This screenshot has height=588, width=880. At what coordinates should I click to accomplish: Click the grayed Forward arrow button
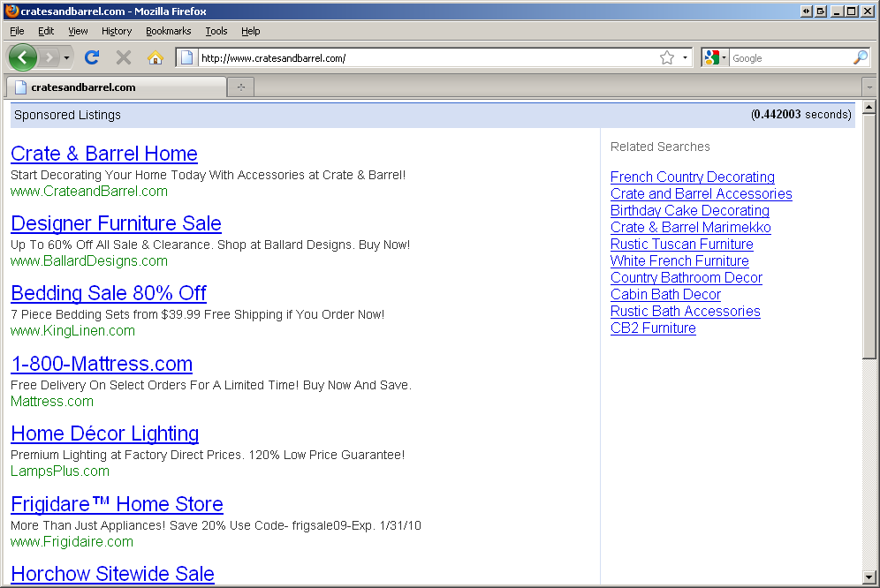(50, 57)
